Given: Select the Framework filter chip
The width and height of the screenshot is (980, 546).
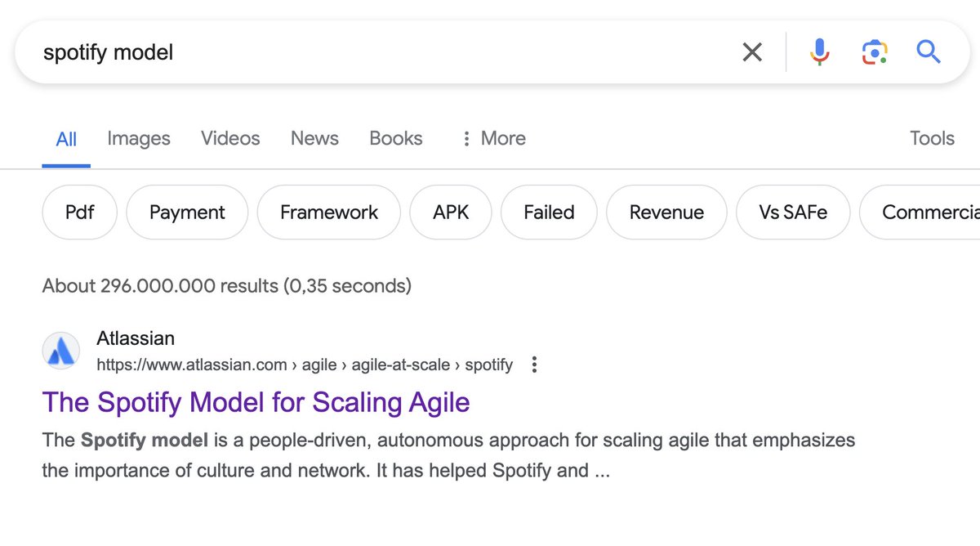Looking at the screenshot, I should (x=329, y=213).
